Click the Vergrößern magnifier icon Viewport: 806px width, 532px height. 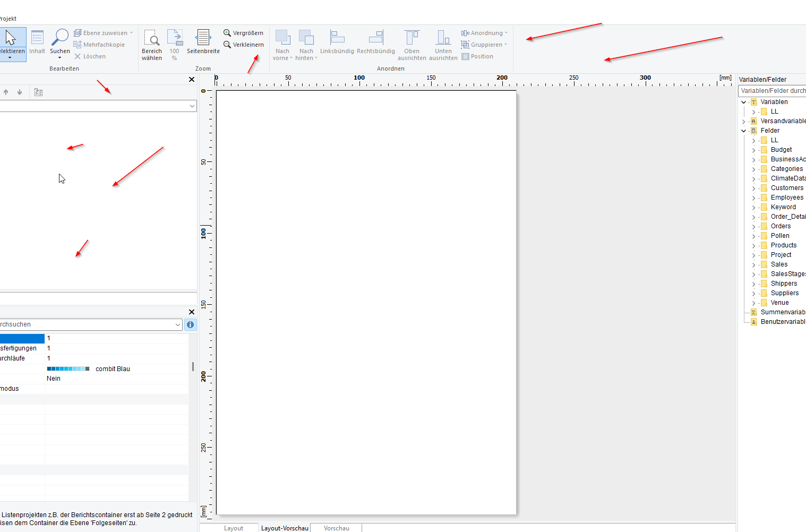(x=227, y=33)
